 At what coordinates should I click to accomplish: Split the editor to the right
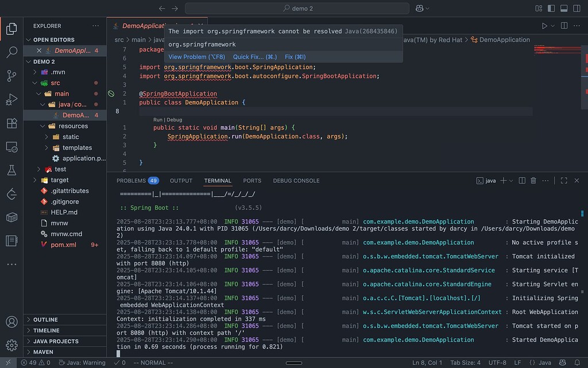[x=564, y=25]
